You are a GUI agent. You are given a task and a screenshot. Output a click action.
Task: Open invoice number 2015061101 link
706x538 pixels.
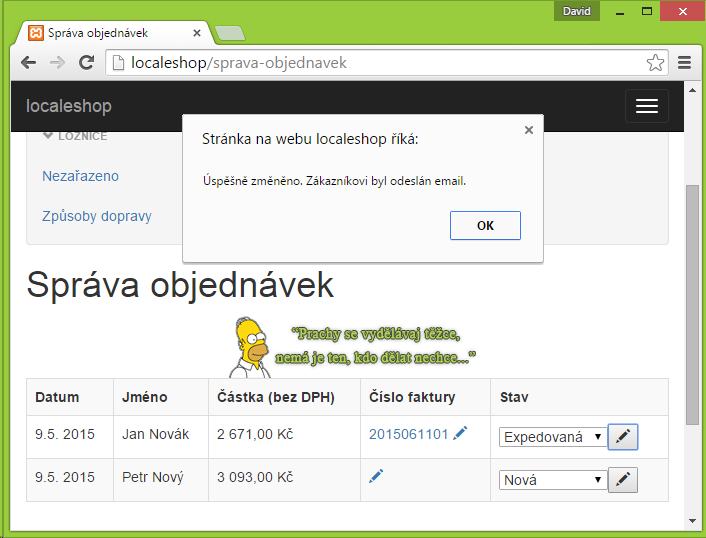tap(408, 434)
